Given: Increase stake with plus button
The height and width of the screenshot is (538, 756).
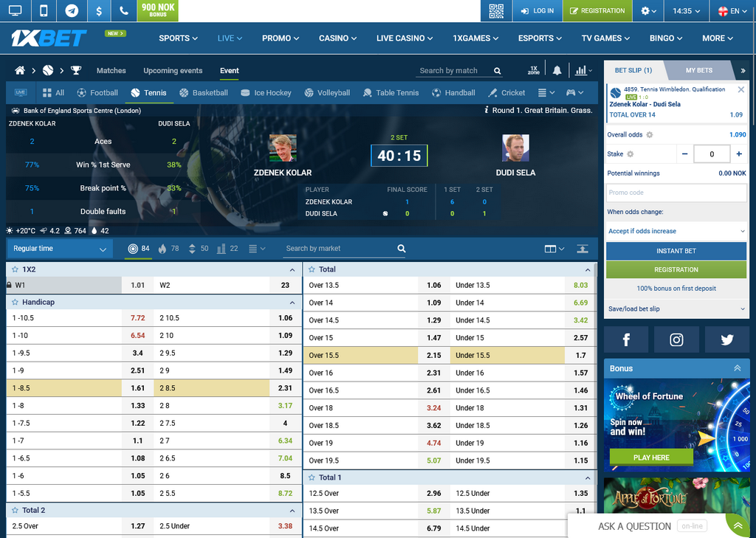Looking at the screenshot, I should [x=739, y=154].
